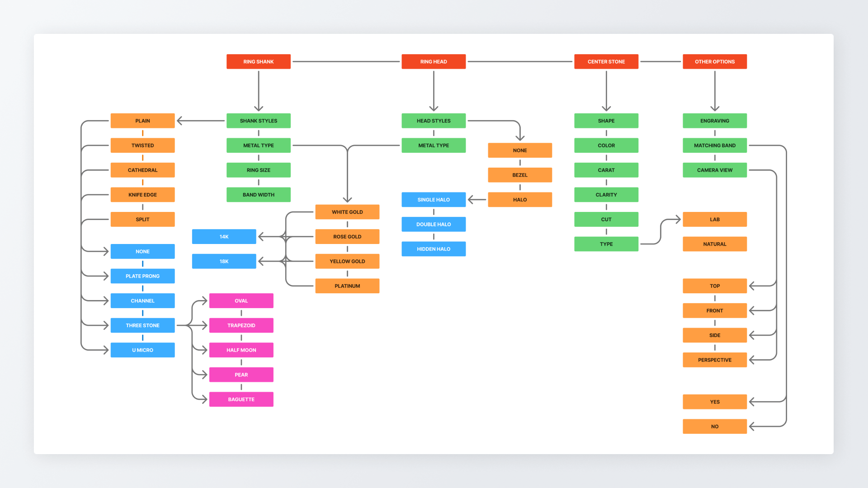The image size is (868, 488).
Task: Click the CENTER STONE red node
Action: (x=606, y=61)
